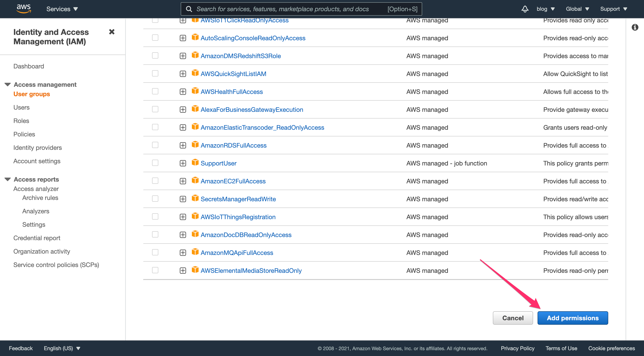
Task: Click the policy box icon for SupportUser
Action: coord(195,163)
